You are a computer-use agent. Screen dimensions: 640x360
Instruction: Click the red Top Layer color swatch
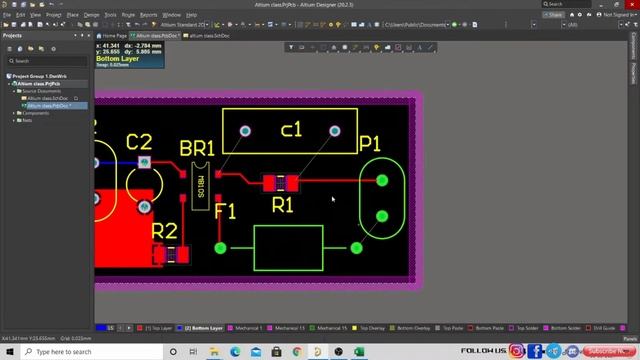(140, 328)
